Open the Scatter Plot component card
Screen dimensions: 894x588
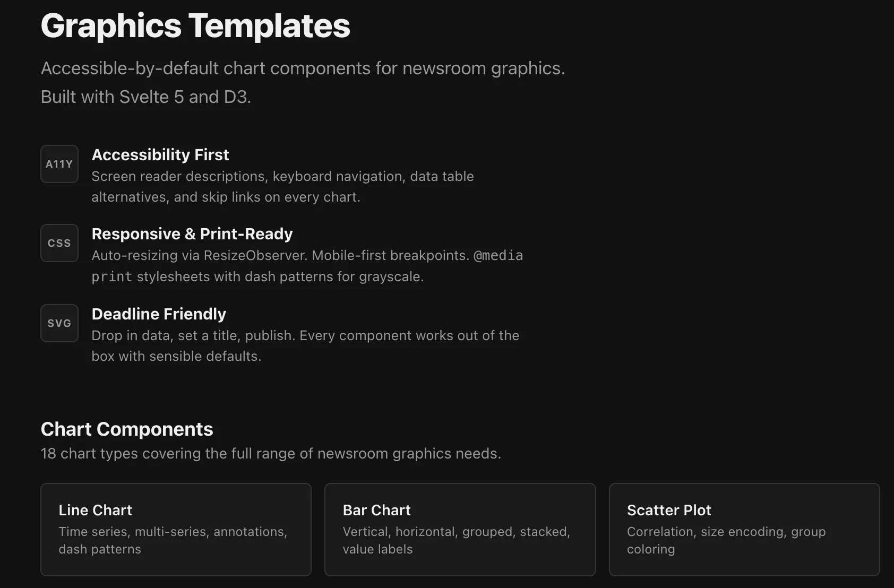tap(744, 529)
